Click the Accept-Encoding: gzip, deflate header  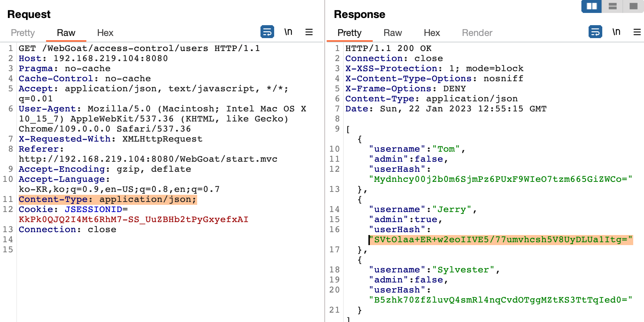[105, 169]
